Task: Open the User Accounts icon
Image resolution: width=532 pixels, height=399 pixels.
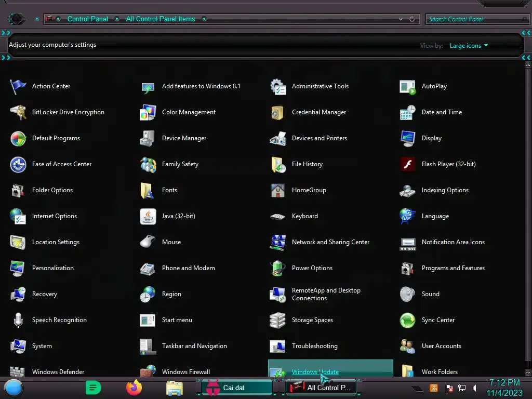Action: point(407,347)
